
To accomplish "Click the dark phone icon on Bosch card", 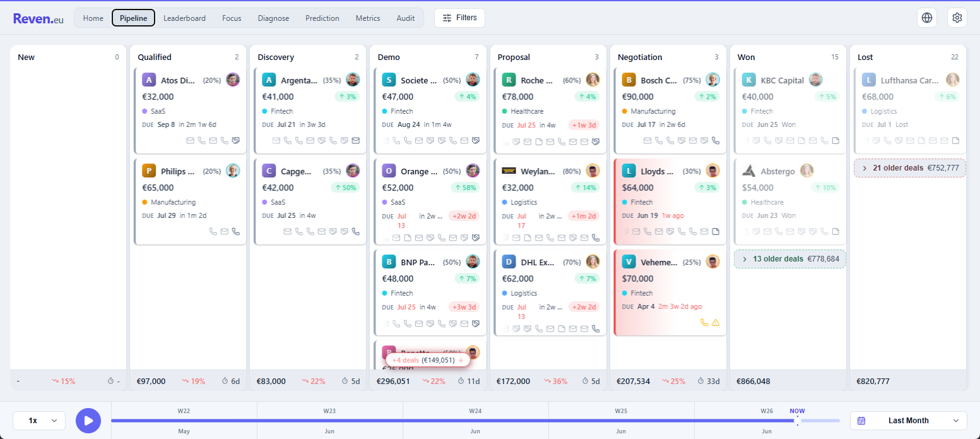I will pos(716,141).
